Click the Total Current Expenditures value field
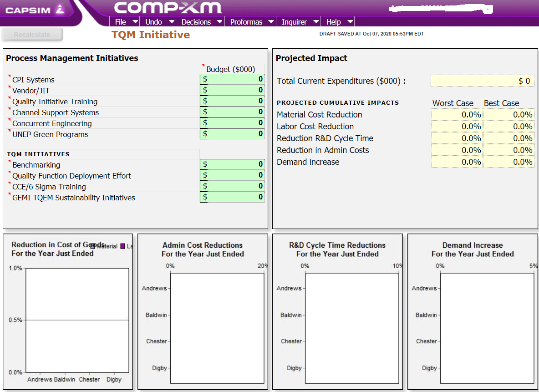Screen dimensions: 539x392 point(482,80)
